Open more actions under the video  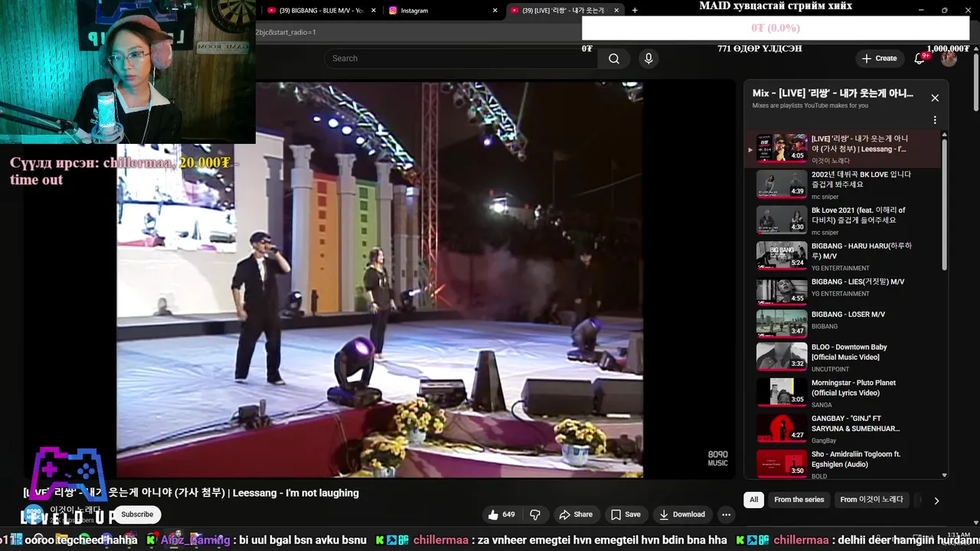pos(726,514)
